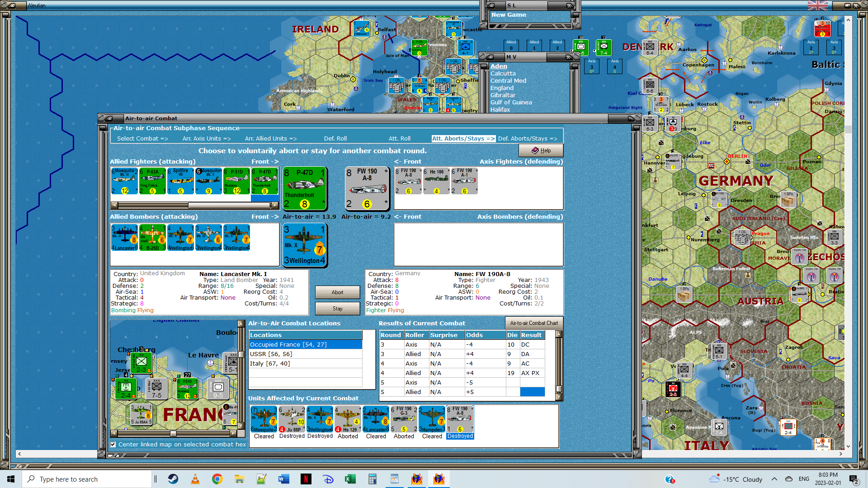
Task: Click the Windows search box
Action: 87,479
